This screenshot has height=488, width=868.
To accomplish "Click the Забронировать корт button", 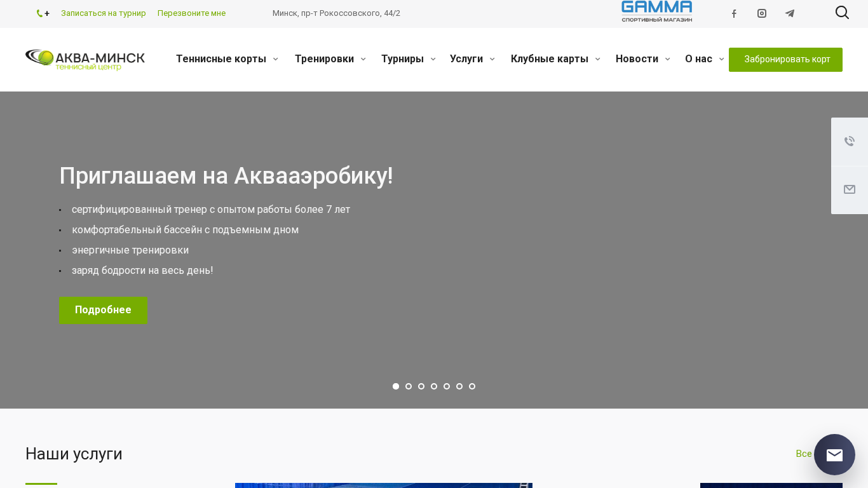I will [785, 60].
